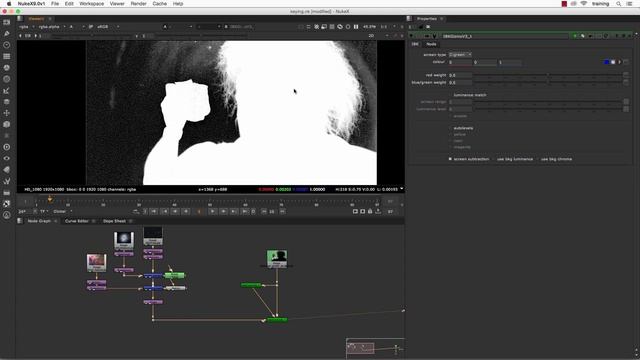Open the Draw nodes toolbar icon

coord(7,33)
